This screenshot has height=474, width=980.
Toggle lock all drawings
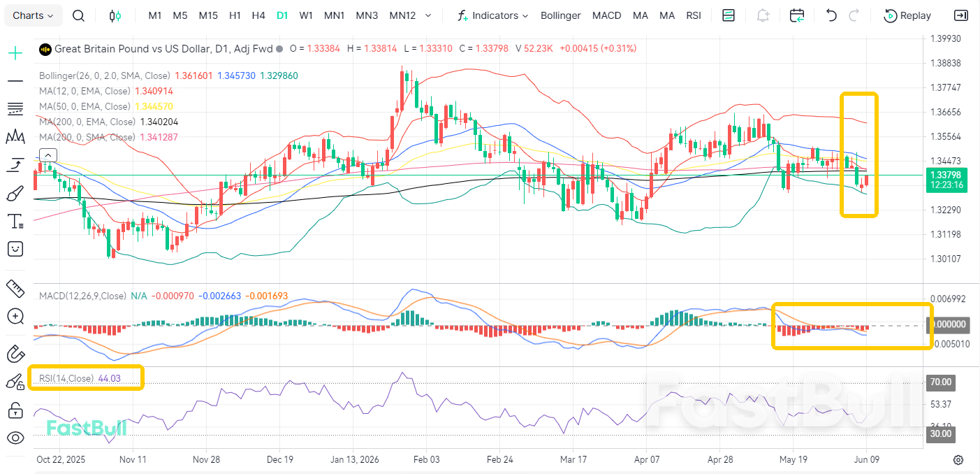[15, 410]
